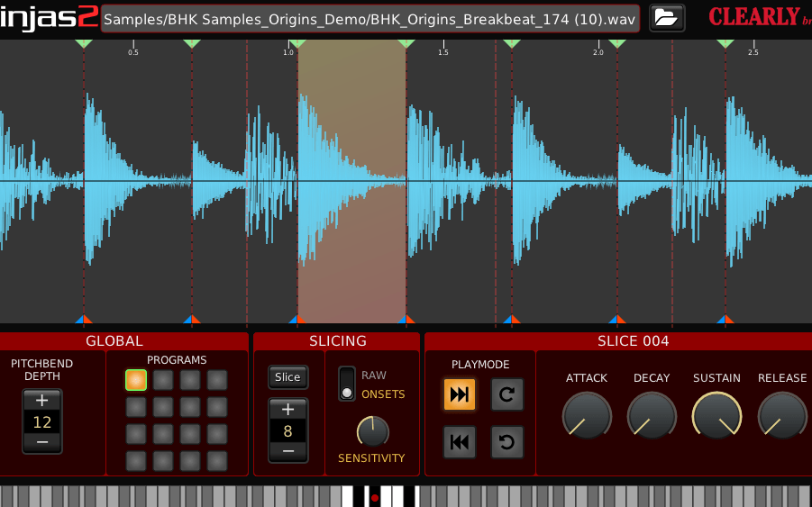Click the pitchbend depth value 12
This screenshot has height=507, width=812.
click(x=42, y=421)
